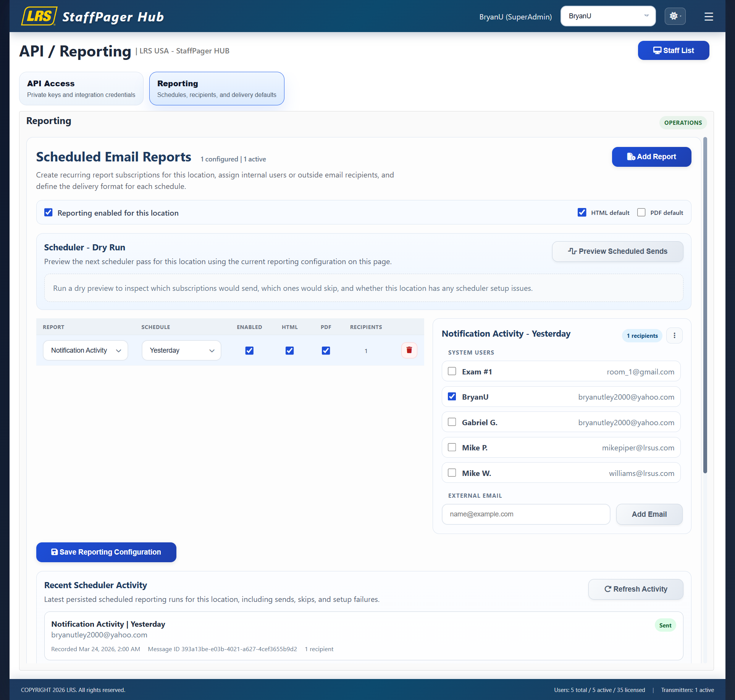The image size is (735, 700).
Task: Refresh Activity in Recent Scheduler Activity
Action: click(x=636, y=589)
